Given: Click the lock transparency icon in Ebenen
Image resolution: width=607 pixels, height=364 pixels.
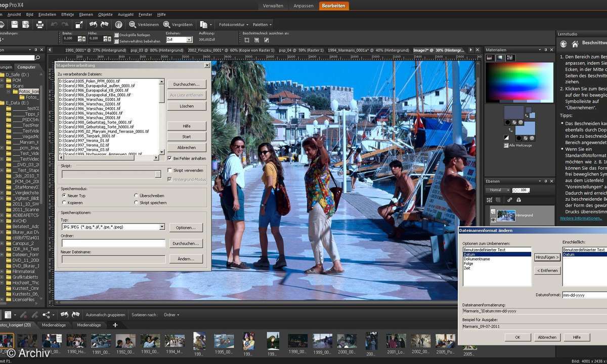Looking at the screenshot, I should 519,200.
